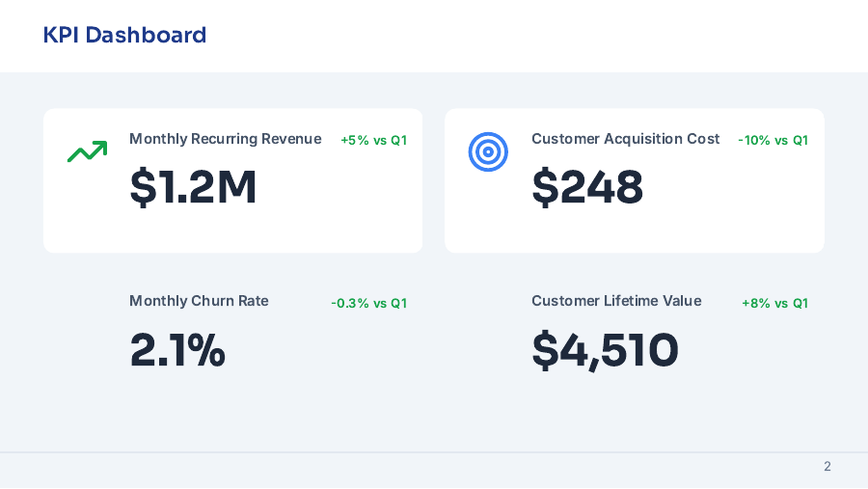This screenshot has height=489, width=868.
Task: Click the Monthly Churn Rate label
Action: 199,301
